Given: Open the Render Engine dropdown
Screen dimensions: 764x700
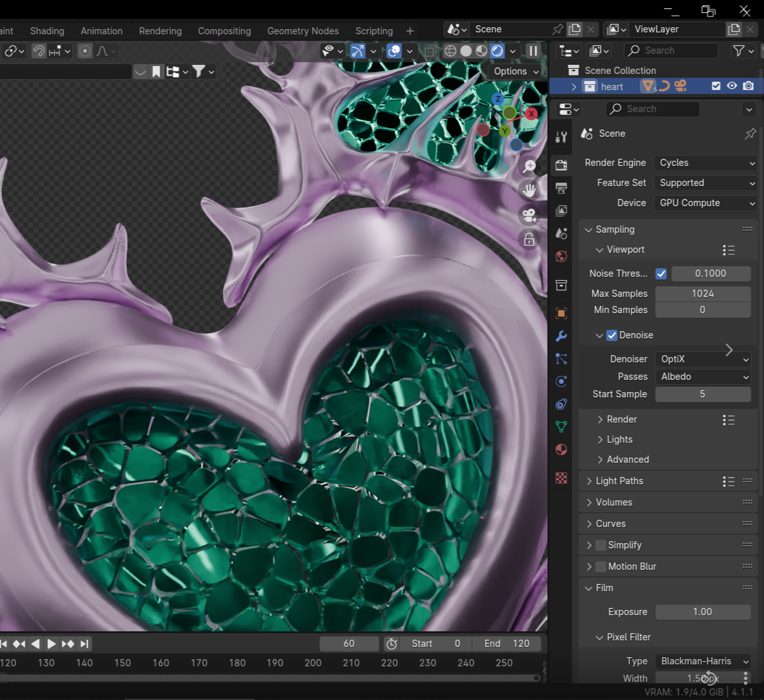Looking at the screenshot, I should 705,163.
